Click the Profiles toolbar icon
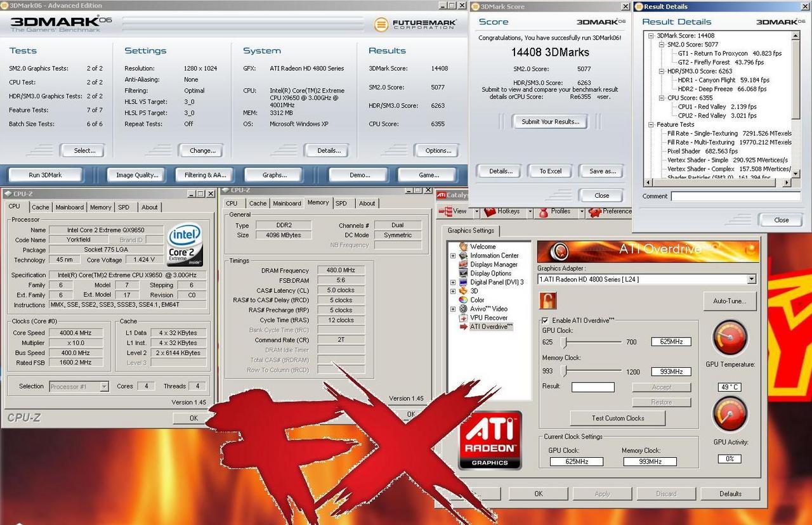The width and height of the screenshot is (812, 525). coord(543,212)
